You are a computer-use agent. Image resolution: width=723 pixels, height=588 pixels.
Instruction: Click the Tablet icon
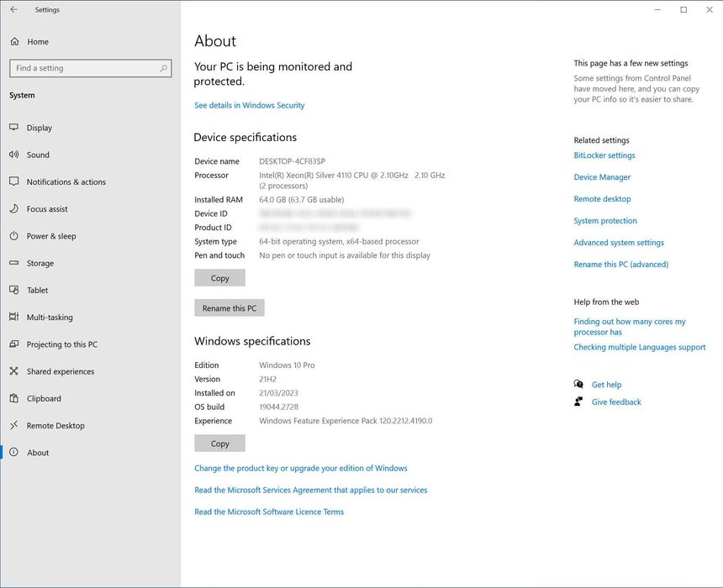pyautogui.click(x=13, y=290)
